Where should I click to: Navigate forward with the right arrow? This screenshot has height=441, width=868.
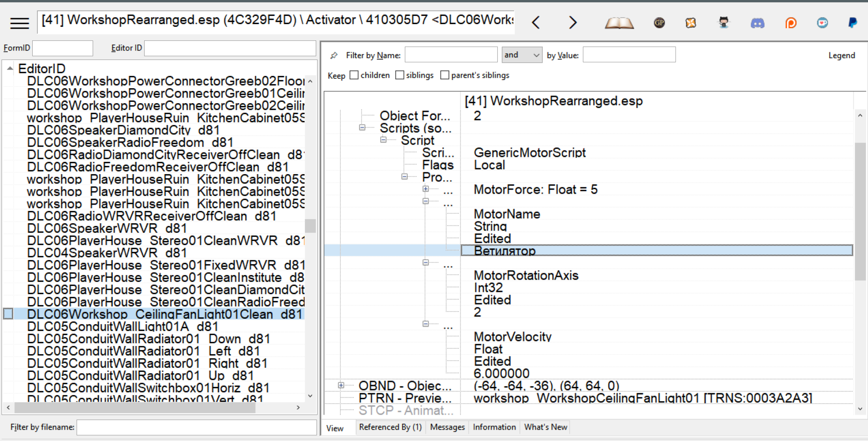tap(572, 22)
